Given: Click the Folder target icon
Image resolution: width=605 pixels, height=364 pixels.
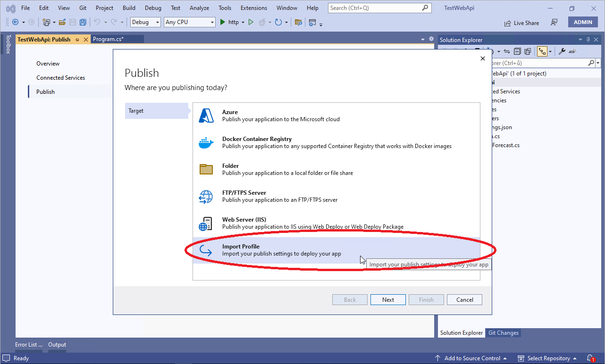Looking at the screenshot, I should (x=206, y=169).
